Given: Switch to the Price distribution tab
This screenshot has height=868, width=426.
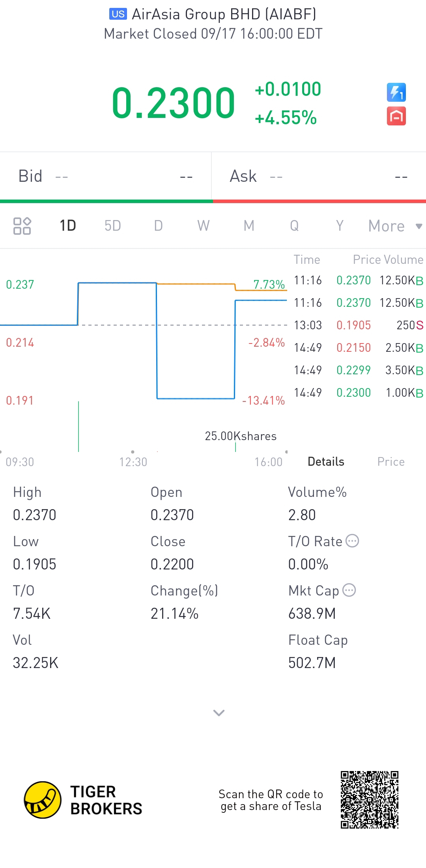Looking at the screenshot, I should [x=390, y=462].
